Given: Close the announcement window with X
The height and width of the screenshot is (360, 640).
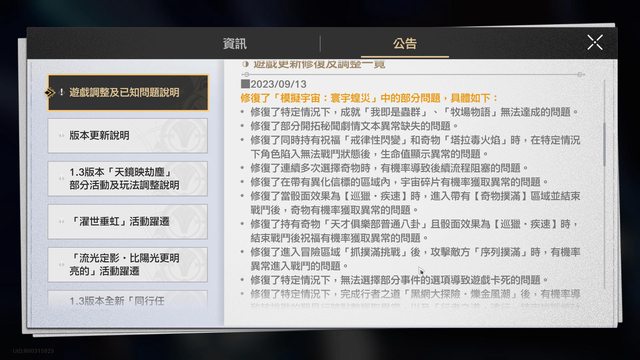Looking at the screenshot, I should point(595,42).
